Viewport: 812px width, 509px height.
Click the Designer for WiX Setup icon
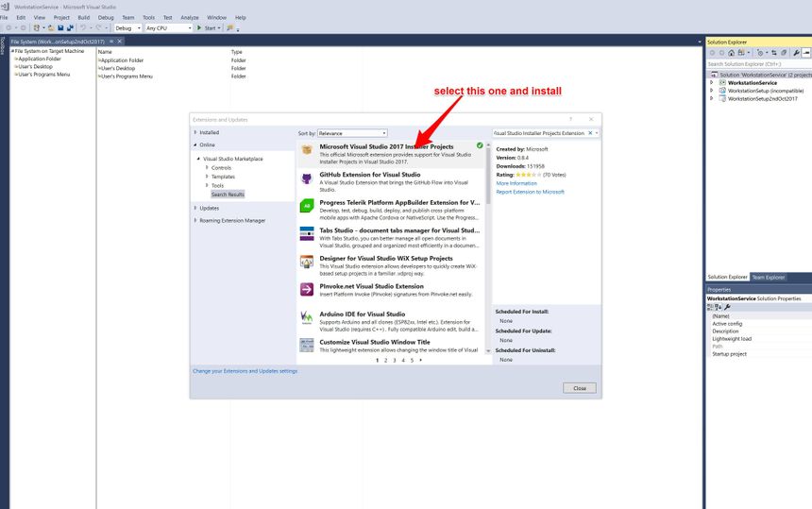click(x=307, y=262)
